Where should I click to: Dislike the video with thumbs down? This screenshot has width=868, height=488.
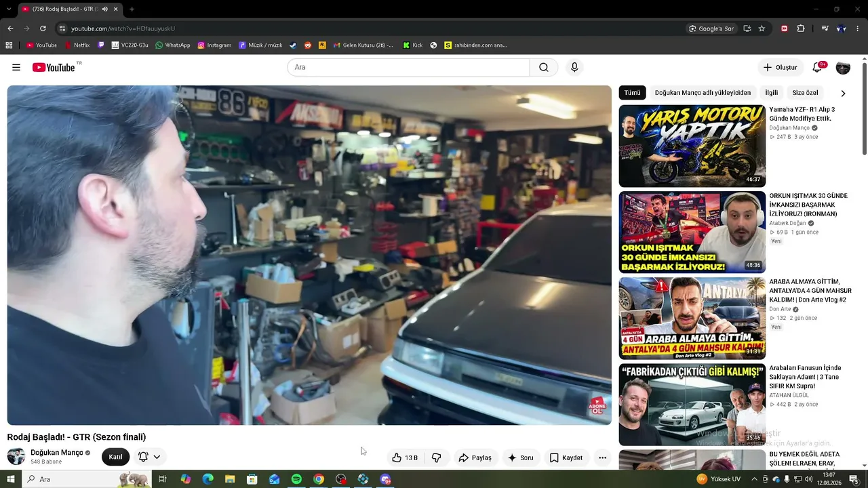point(436,457)
